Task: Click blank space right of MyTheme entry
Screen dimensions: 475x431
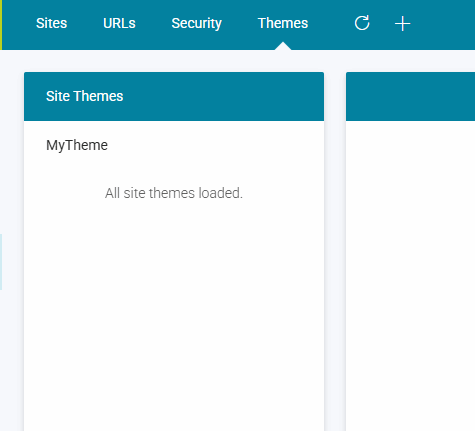Action: 215,145
